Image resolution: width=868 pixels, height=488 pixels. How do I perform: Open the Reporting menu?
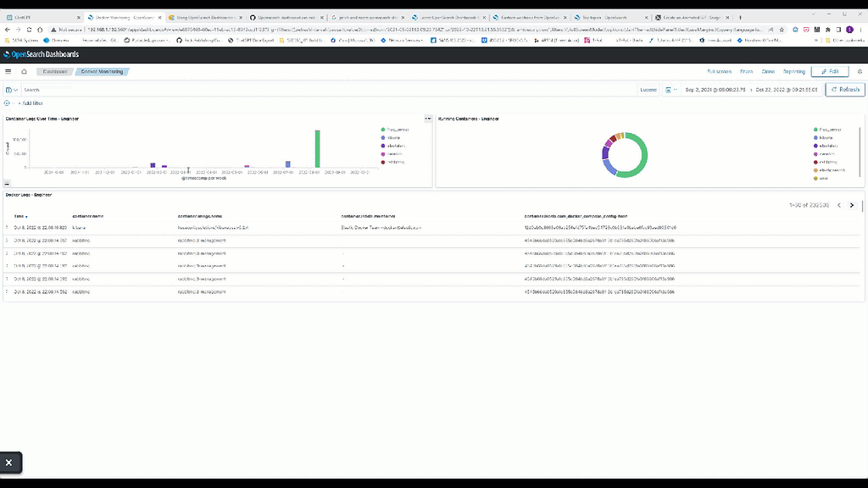tap(793, 71)
